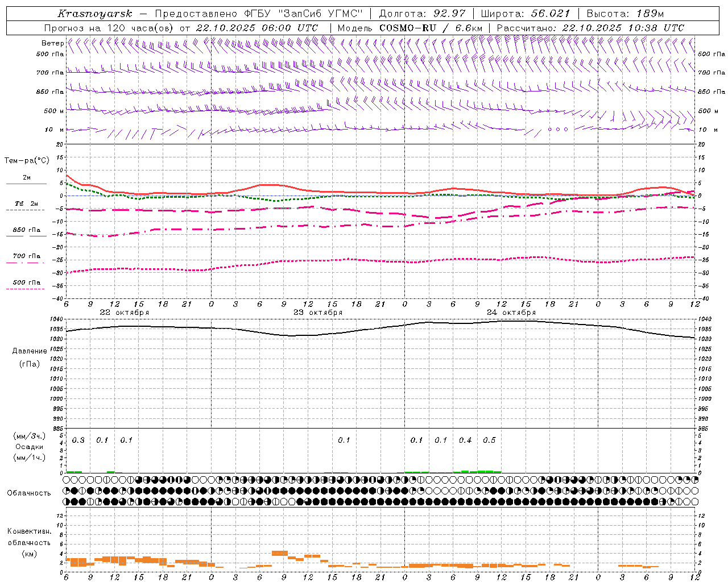Click the "24 октября" date label
The image size is (728, 582).
[511, 313]
